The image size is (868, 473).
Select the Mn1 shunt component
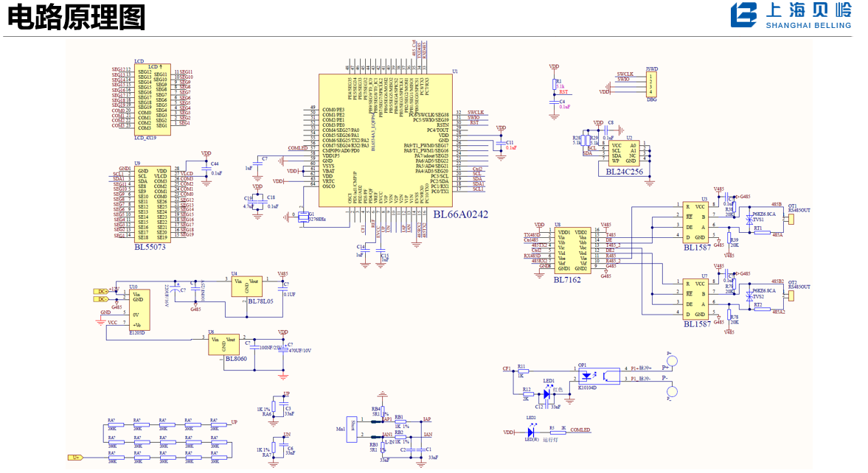pos(351,430)
